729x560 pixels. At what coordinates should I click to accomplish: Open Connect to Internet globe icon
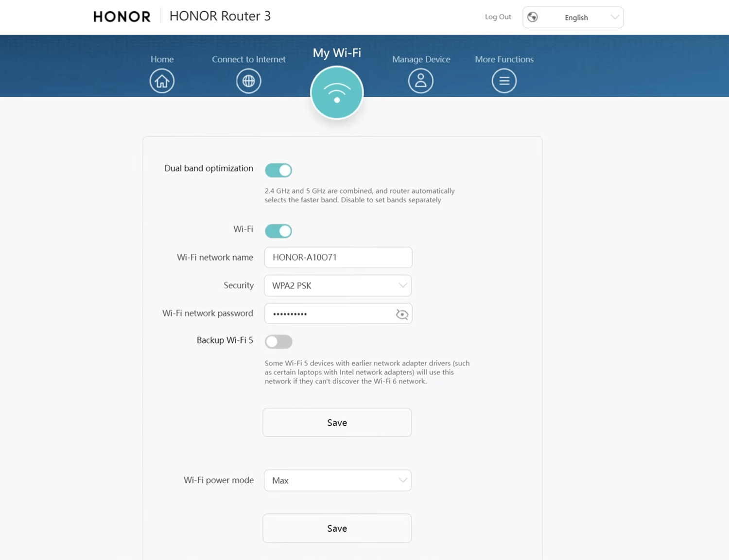click(x=248, y=81)
